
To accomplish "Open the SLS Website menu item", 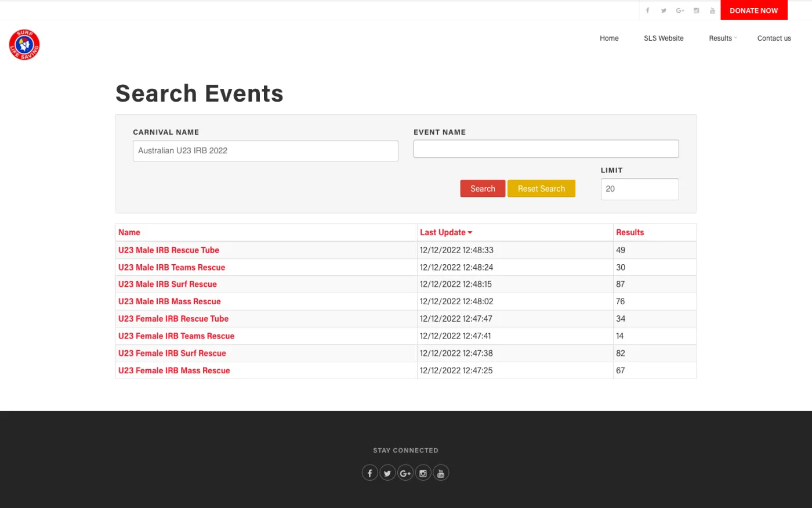I will click(x=664, y=38).
